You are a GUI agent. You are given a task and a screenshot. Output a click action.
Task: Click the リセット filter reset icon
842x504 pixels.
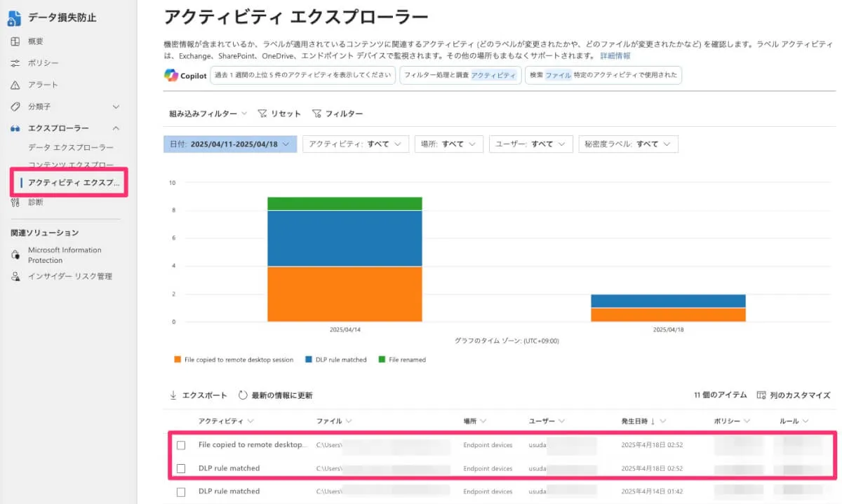(262, 114)
